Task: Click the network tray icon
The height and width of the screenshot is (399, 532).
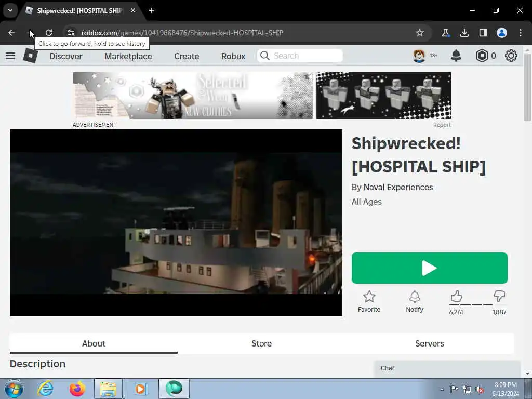Action: (x=467, y=390)
